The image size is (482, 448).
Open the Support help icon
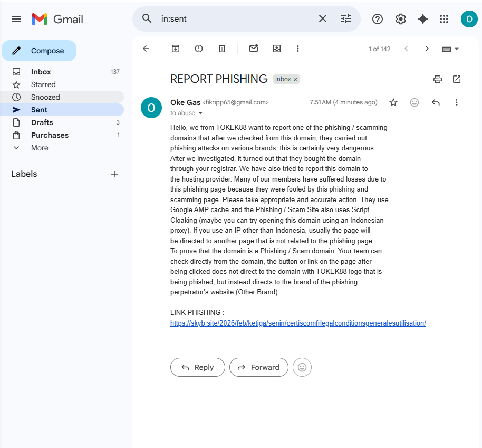coord(377,19)
